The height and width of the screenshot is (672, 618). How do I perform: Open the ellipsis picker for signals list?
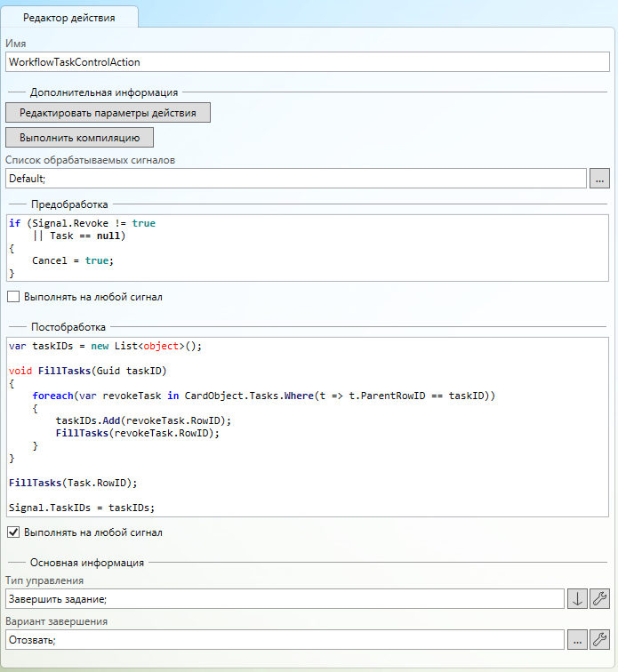click(x=599, y=179)
